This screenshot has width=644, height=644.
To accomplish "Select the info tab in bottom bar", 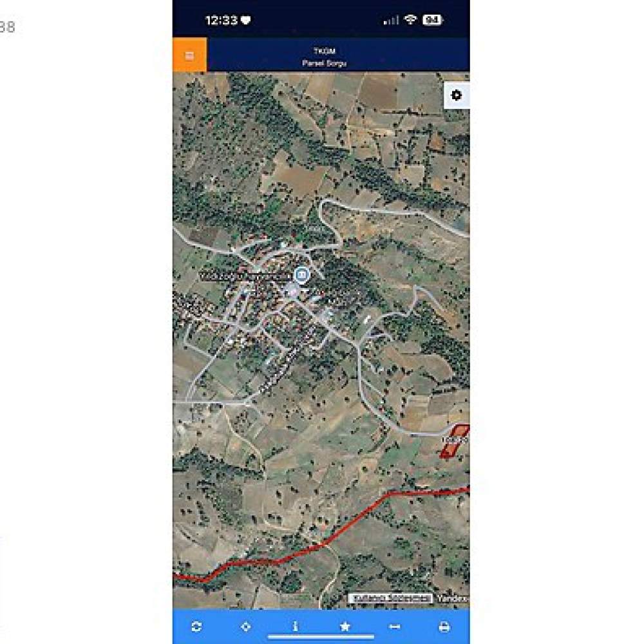I will pos(296,627).
